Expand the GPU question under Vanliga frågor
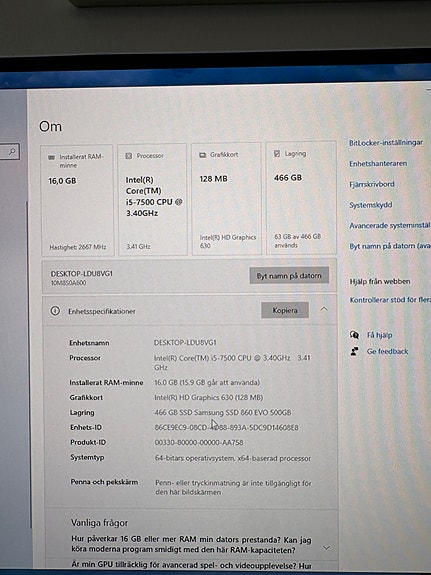The width and height of the screenshot is (431, 575). (191, 566)
